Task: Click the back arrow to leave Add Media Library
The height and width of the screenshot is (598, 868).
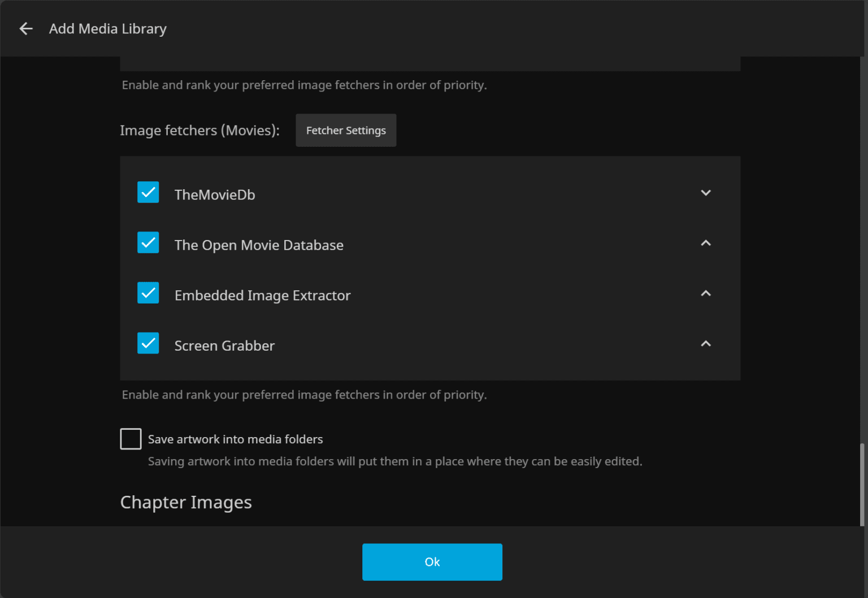Action: [26, 28]
